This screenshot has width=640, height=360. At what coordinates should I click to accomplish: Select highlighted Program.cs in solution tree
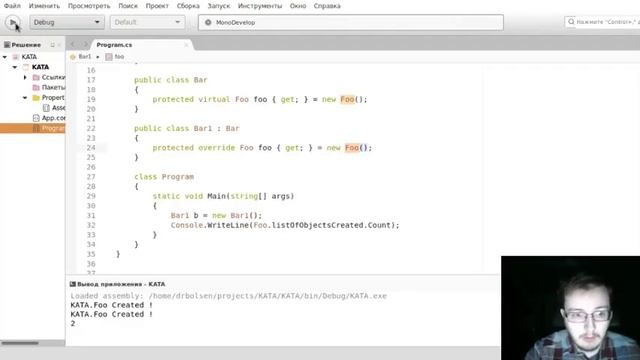[x=33, y=128]
